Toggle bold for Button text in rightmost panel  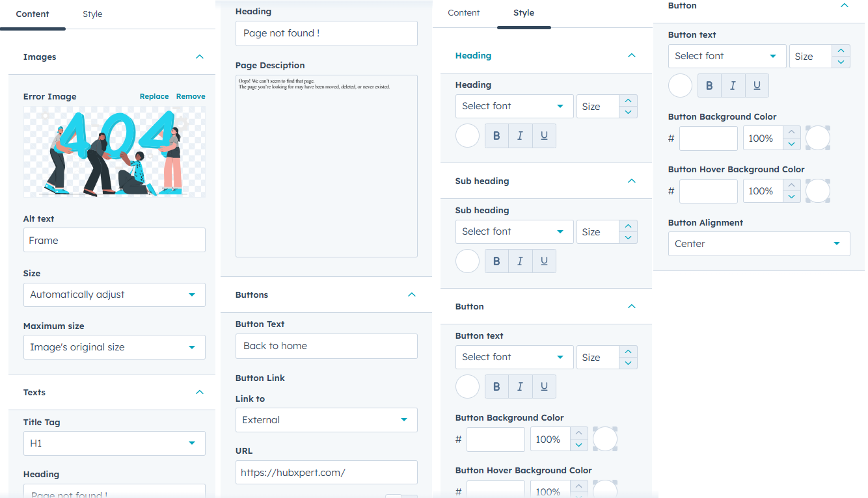pyautogui.click(x=709, y=86)
